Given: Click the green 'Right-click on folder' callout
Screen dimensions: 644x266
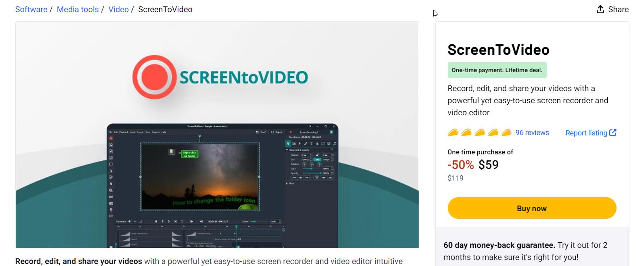Looking at the screenshot, I should (x=189, y=154).
